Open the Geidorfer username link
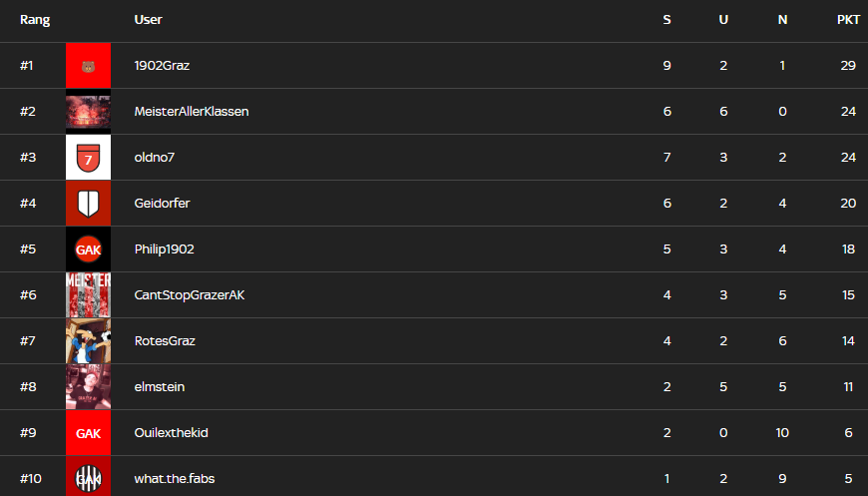Viewport: 868px width, 496px height. (x=162, y=204)
